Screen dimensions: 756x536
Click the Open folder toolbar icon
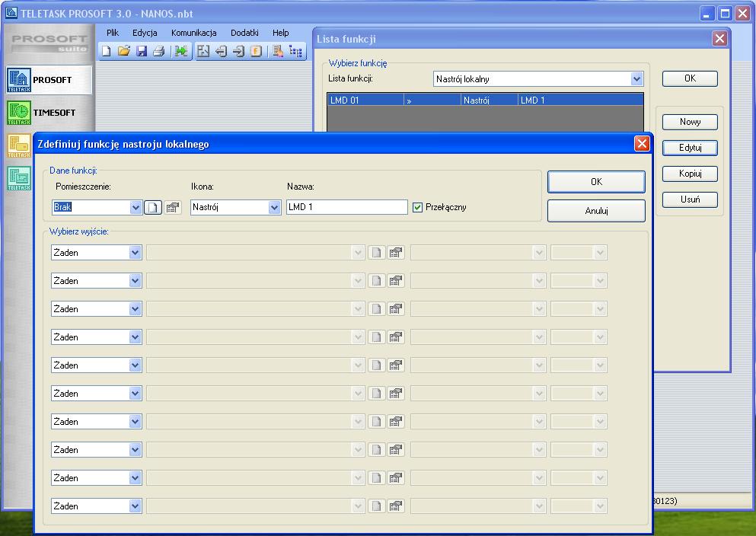(x=124, y=51)
